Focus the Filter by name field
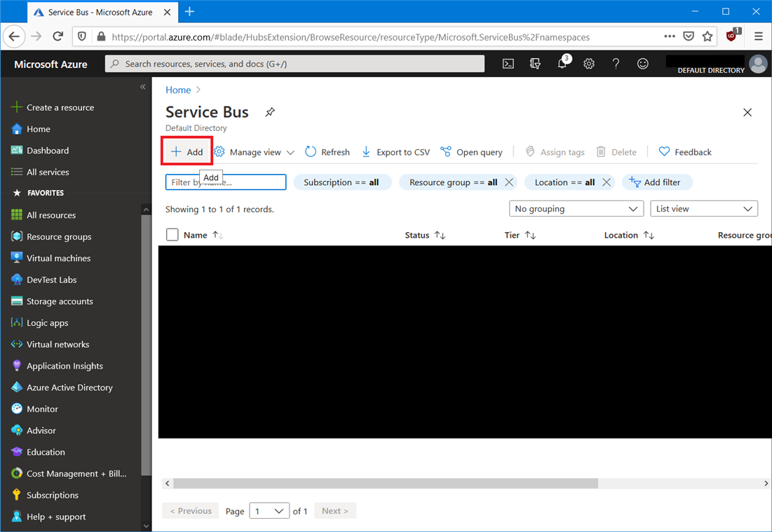The height and width of the screenshot is (532, 772). click(x=226, y=182)
